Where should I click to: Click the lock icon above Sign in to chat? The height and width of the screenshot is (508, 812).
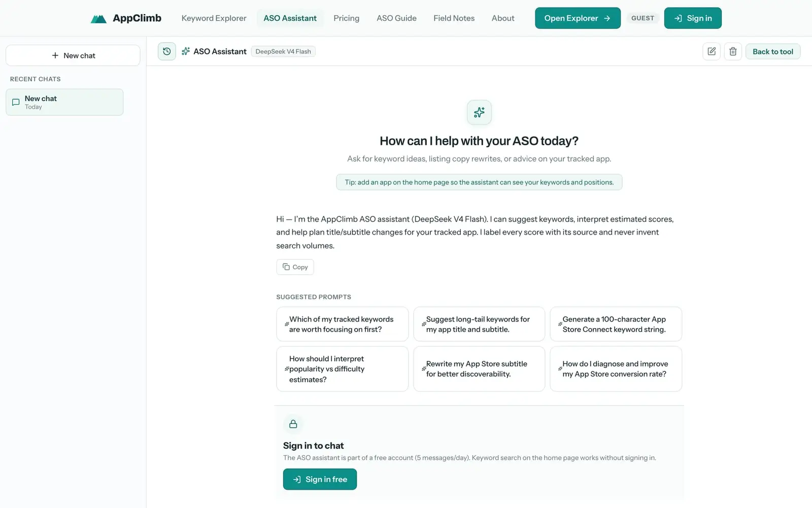tap(293, 424)
